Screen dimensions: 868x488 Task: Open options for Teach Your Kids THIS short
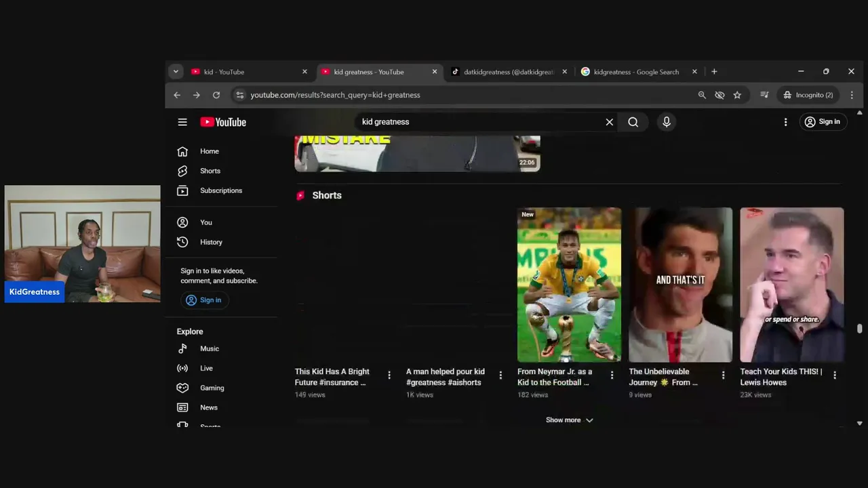tap(835, 375)
